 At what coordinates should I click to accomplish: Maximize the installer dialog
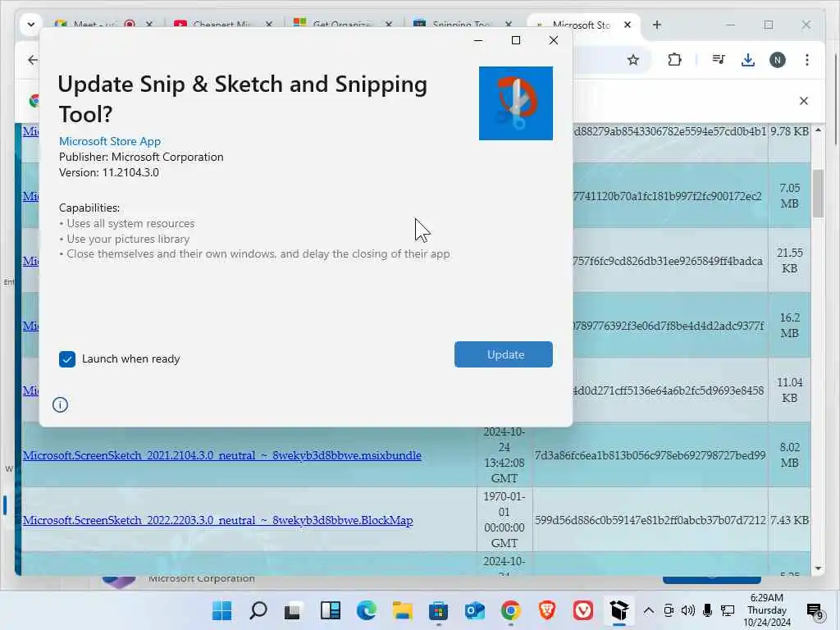(x=516, y=40)
